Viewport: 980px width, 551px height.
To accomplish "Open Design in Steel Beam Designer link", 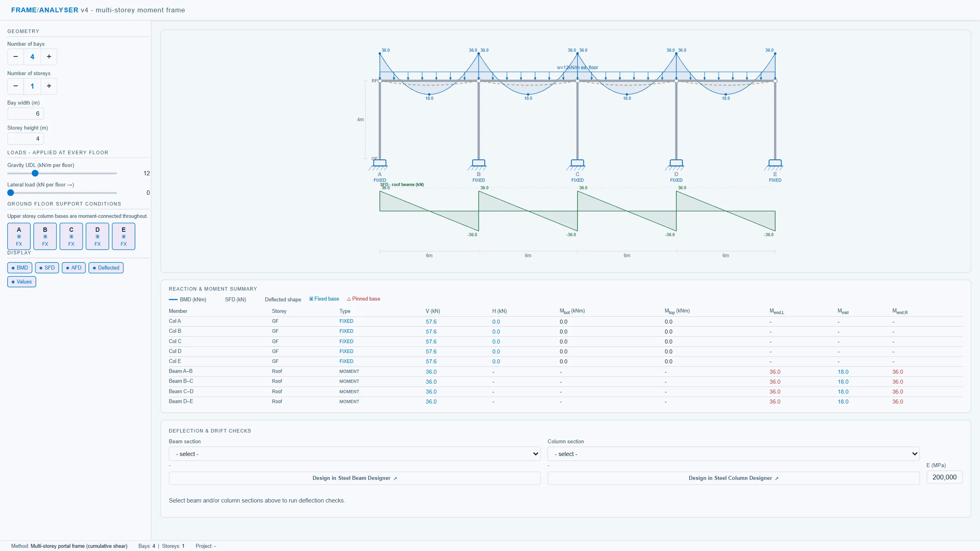I will [x=354, y=478].
